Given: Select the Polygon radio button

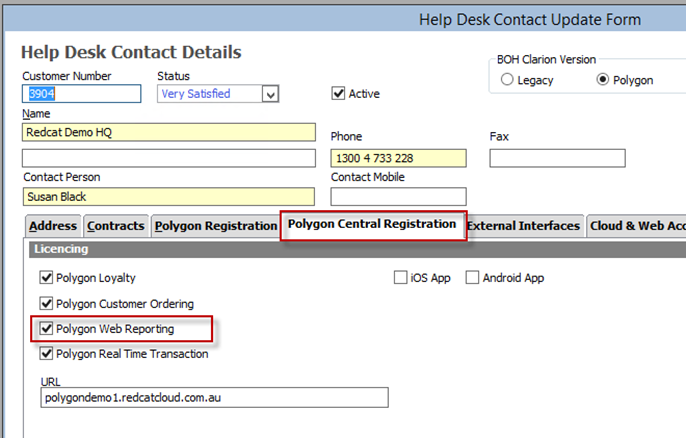Looking at the screenshot, I should pyautogui.click(x=602, y=79).
